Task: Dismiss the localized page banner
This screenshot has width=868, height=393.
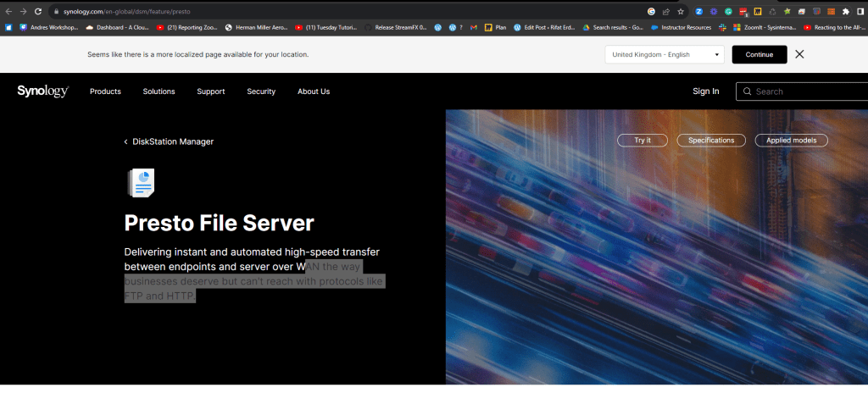Action: (x=799, y=54)
